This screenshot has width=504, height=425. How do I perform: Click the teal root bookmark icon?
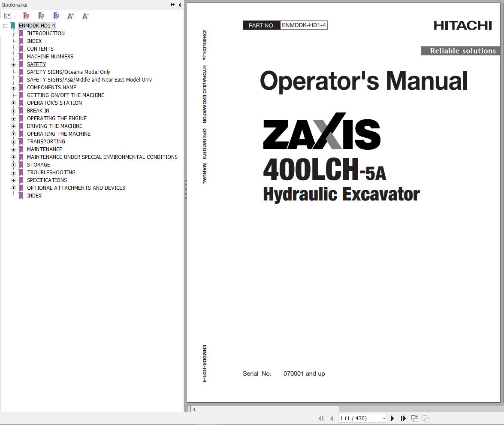tap(13, 26)
